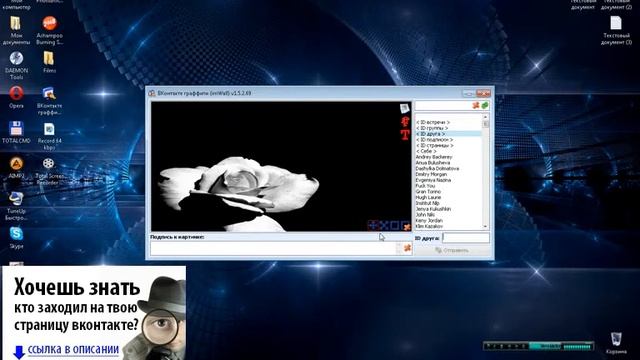Image resolution: width=640 pixels, height=360 pixels.
Task: Click the blue square icon on the canvas
Action: [x=395, y=225]
